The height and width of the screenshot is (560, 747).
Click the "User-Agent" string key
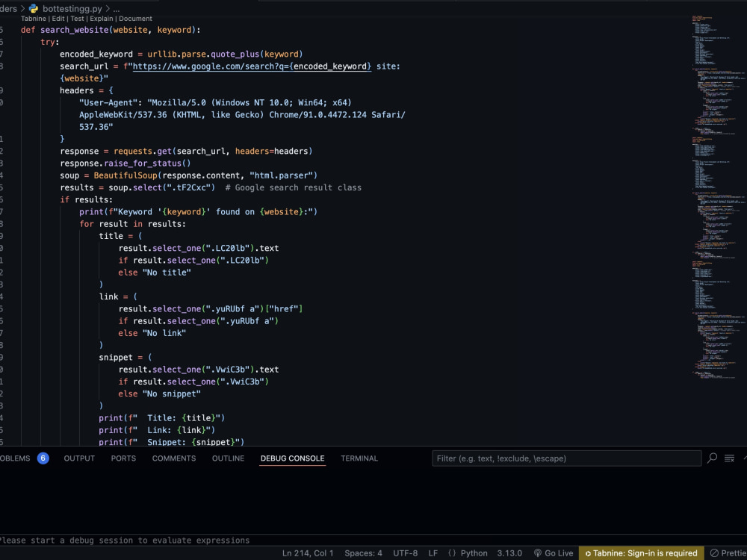click(x=109, y=102)
